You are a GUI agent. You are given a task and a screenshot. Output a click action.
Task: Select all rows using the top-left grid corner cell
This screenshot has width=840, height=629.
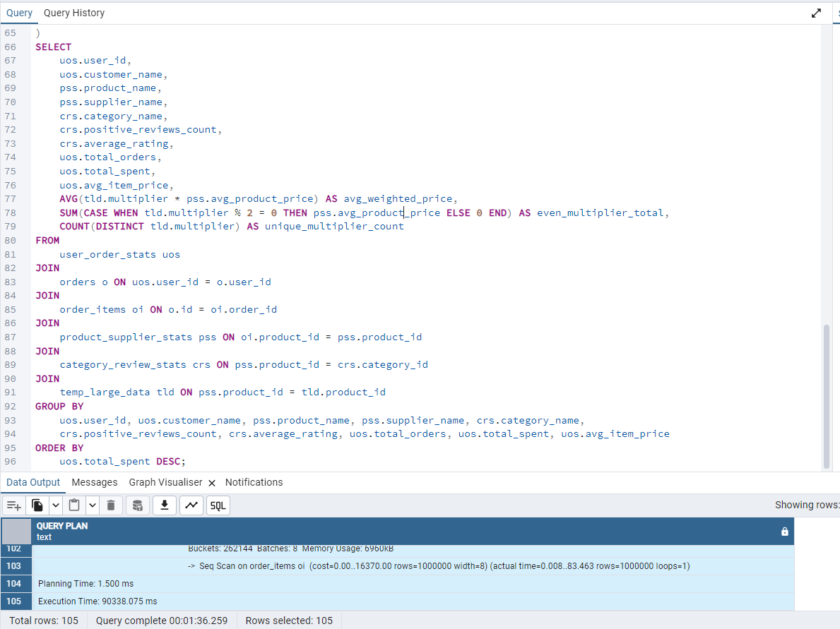pyautogui.click(x=16, y=531)
